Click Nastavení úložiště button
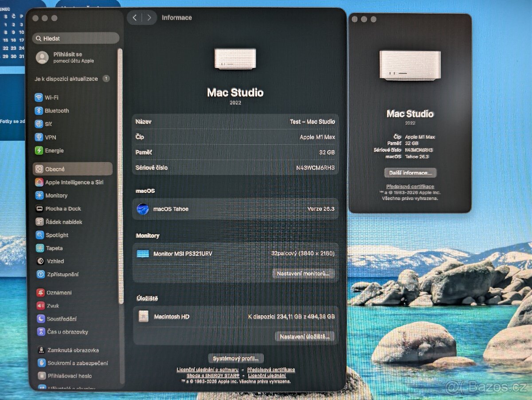The height and width of the screenshot is (400, 532). click(305, 337)
